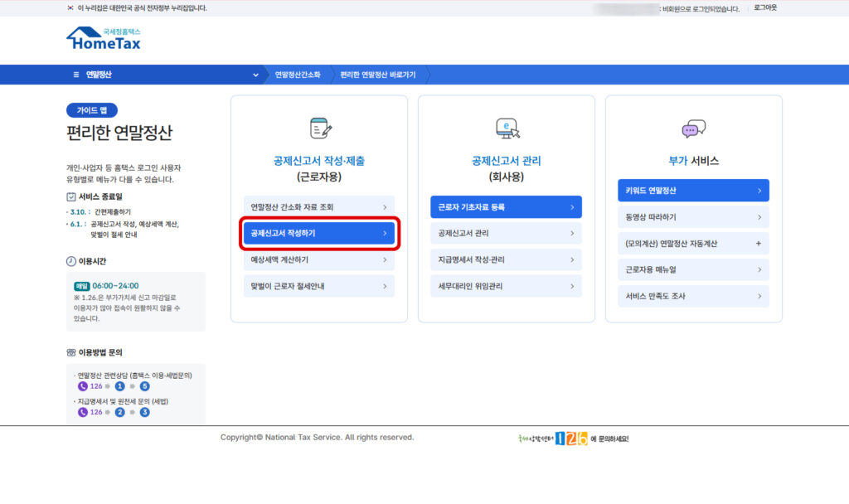The height and width of the screenshot is (504, 849).
Task: Click the chevron on 예상세액 계산하기
Action: [x=387, y=260]
